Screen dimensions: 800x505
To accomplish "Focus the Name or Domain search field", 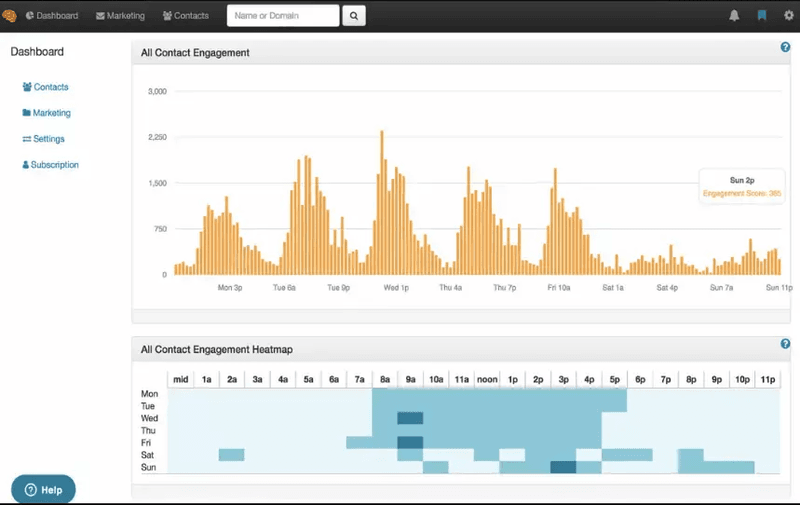I will tap(283, 16).
